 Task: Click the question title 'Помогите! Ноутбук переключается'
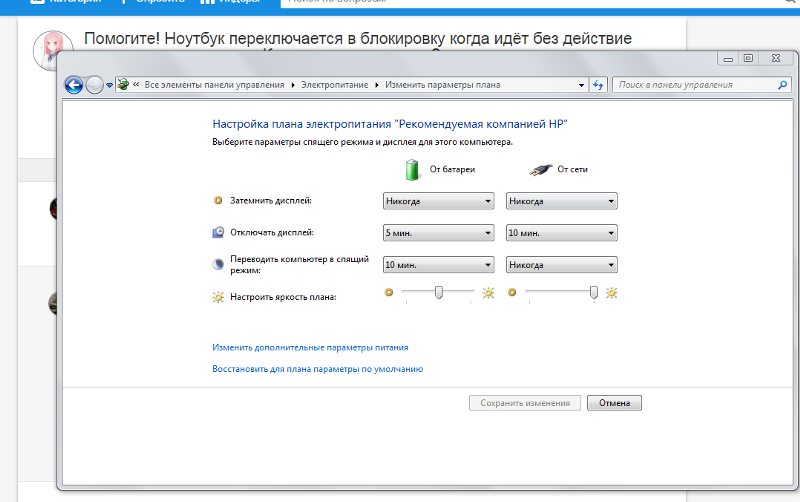[358, 38]
